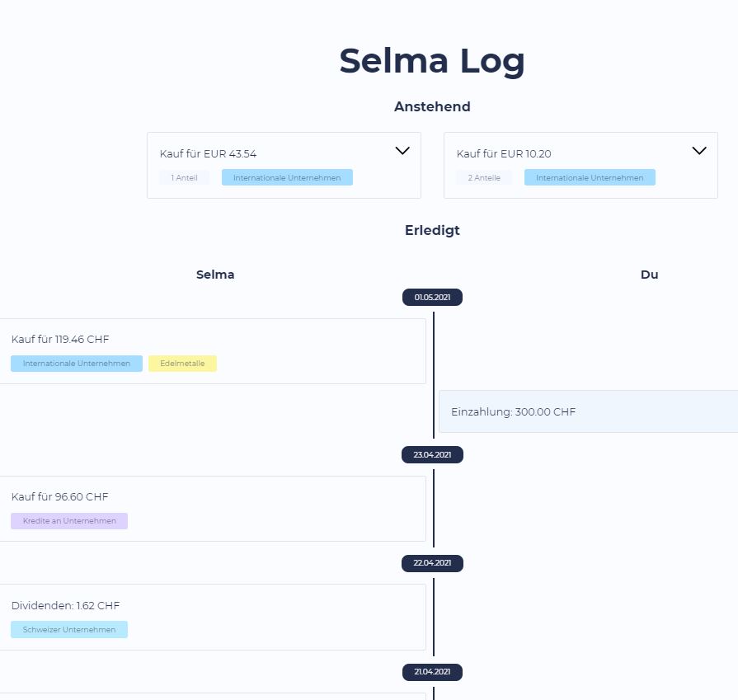Select the 21.04.2021 date marker
Image resolution: width=738 pixels, height=700 pixels.
432,672
